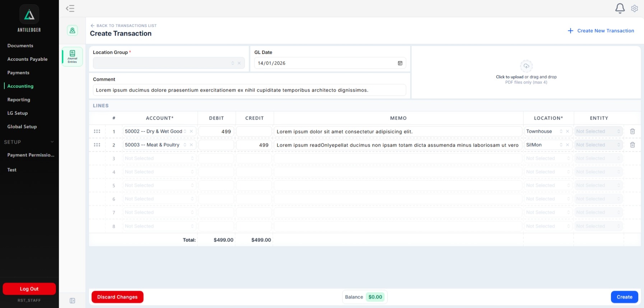Delete line 2 with trash icon
The width and height of the screenshot is (644, 308).
coord(633,145)
